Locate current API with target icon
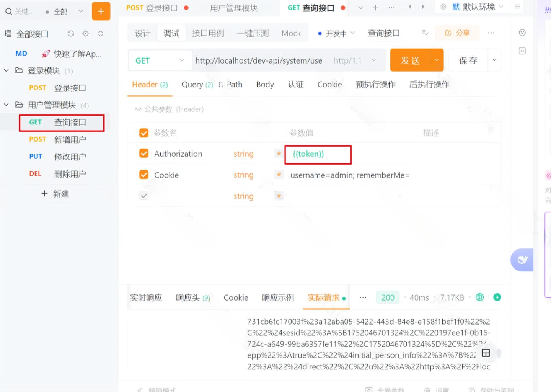The height and width of the screenshot is (392, 551). 86,34
